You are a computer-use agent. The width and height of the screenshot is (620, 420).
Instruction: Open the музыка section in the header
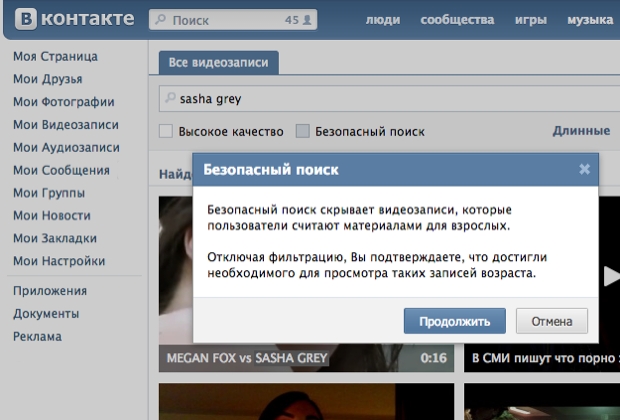[590, 19]
